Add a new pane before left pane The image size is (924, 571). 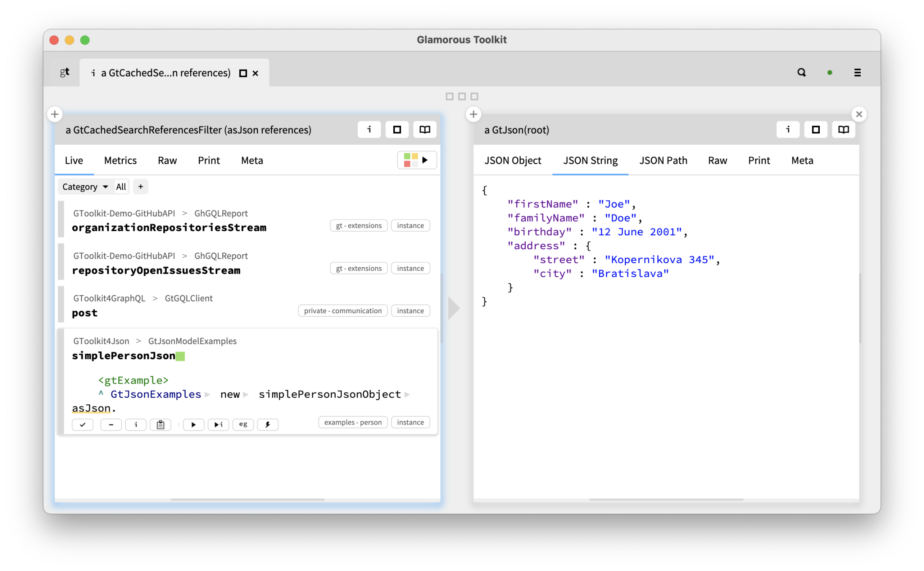(x=55, y=114)
